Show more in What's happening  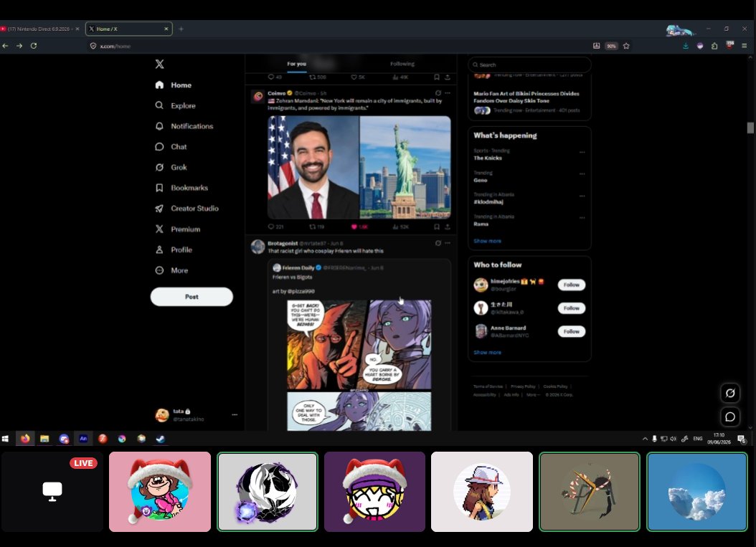[487, 241]
